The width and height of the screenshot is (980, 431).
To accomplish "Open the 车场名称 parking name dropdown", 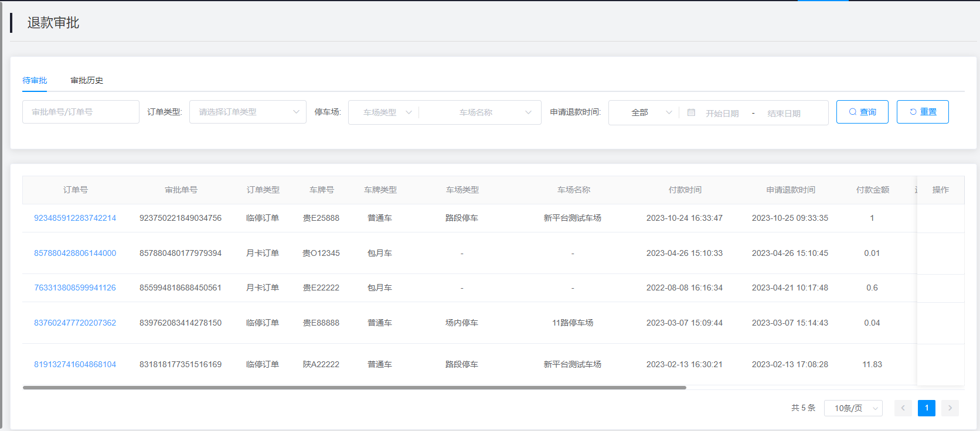I will pyautogui.click(x=481, y=112).
